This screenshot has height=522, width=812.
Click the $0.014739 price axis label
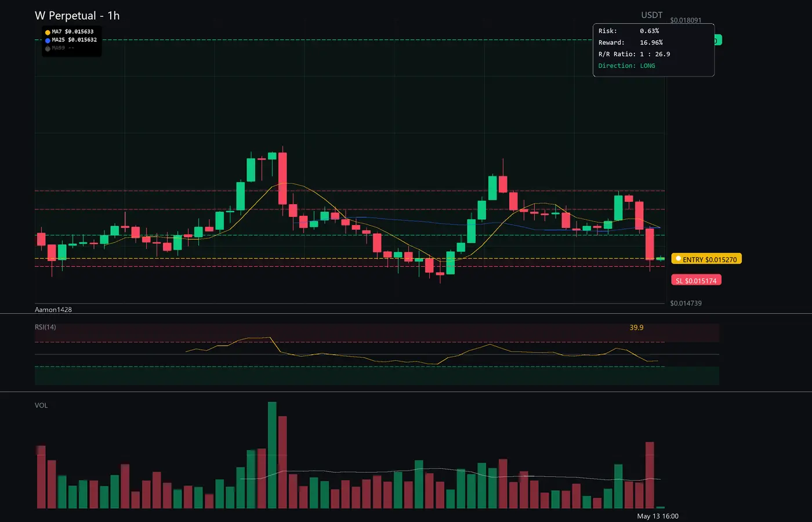(x=686, y=303)
